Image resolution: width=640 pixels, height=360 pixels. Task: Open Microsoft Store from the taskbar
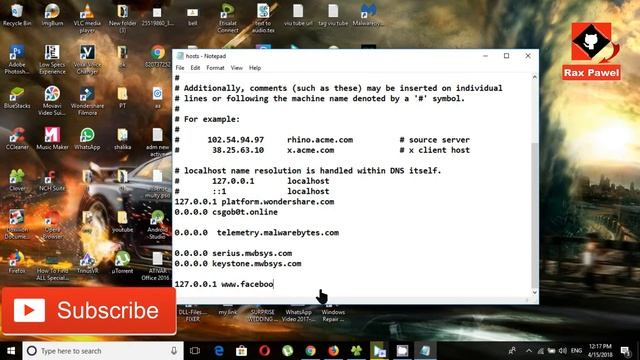click(x=242, y=351)
